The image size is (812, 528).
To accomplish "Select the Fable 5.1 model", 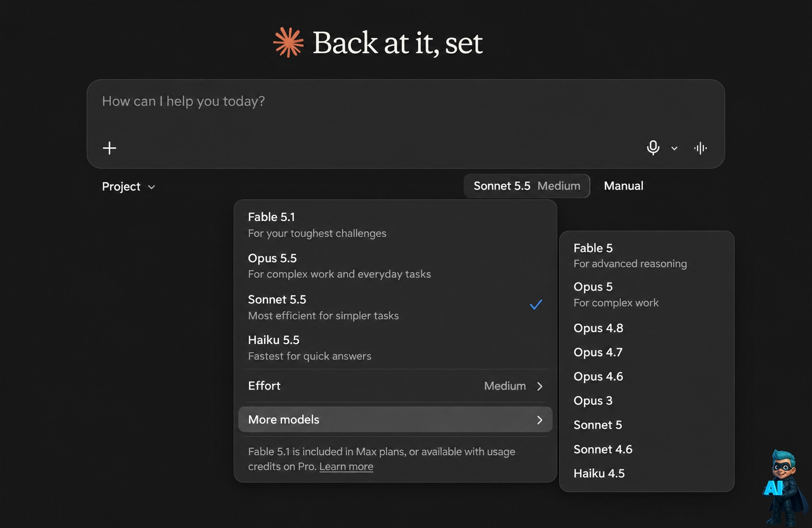I will click(x=395, y=225).
